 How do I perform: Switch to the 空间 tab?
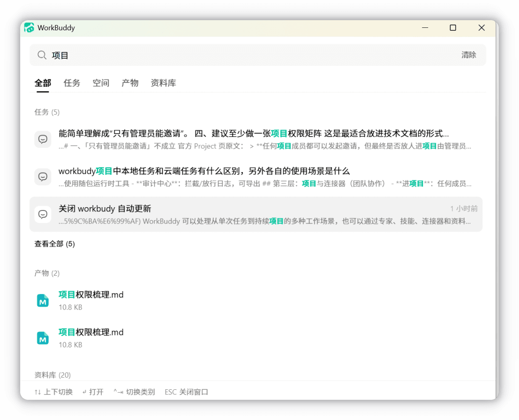point(101,83)
